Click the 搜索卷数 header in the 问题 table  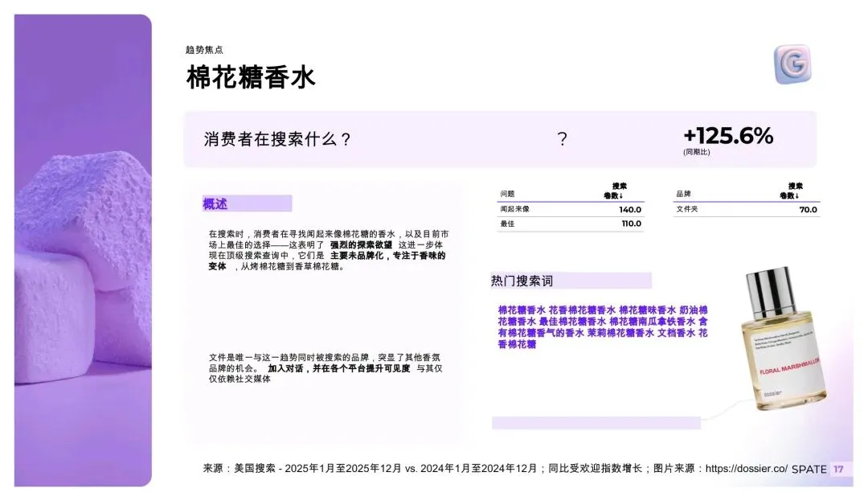616,191
